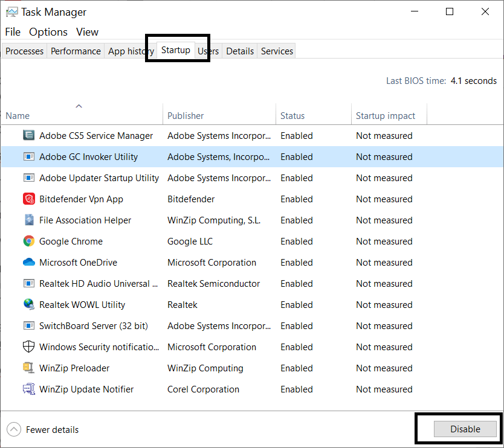The width and height of the screenshot is (504, 448).
Task: Click the sort arrow on the Name column
Action: [79, 106]
